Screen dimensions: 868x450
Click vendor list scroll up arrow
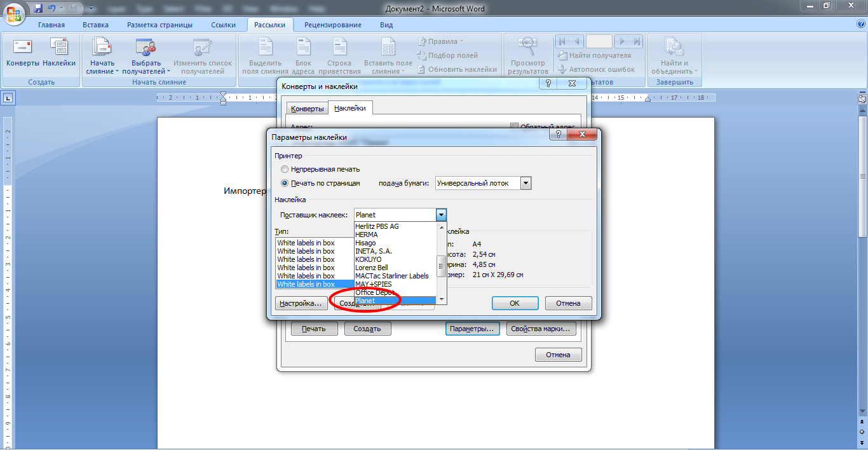pos(442,226)
